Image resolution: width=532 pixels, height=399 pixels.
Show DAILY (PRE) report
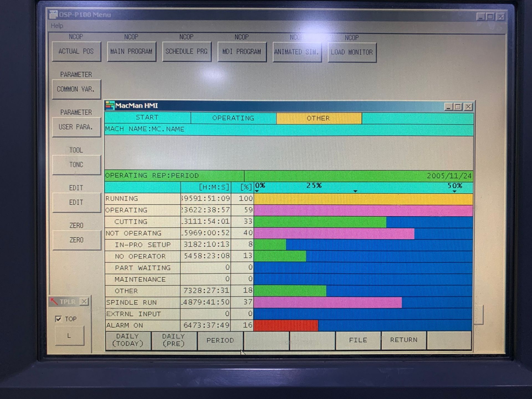point(174,340)
